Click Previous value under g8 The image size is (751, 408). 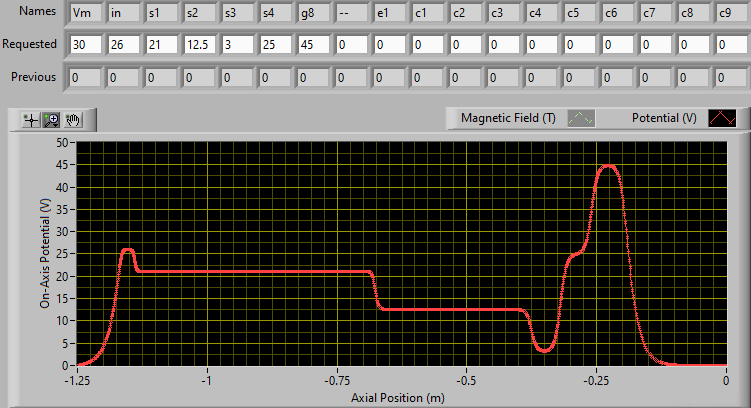(314, 78)
